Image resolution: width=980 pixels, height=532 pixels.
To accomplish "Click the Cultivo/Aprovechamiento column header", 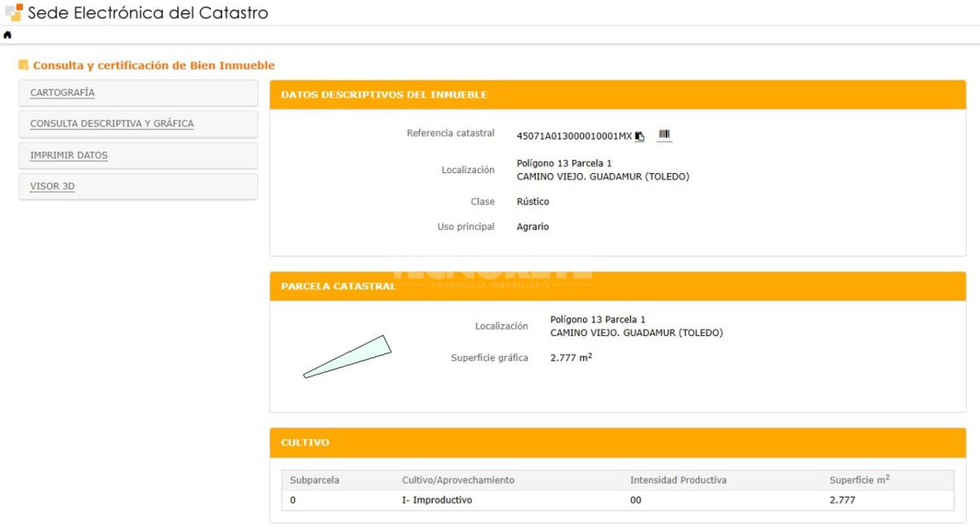I will coord(458,480).
